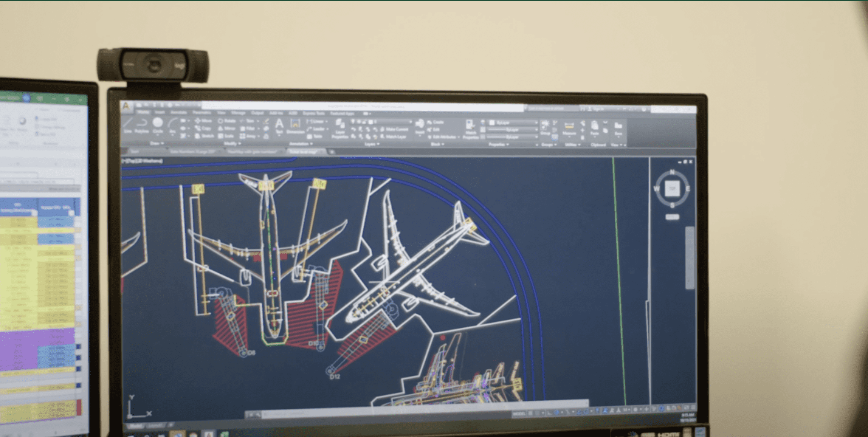Image resolution: width=868 pixels, height=437 pixels.
Task: Switch to the Insert ribbon tab
Action: tap(160, 113)
